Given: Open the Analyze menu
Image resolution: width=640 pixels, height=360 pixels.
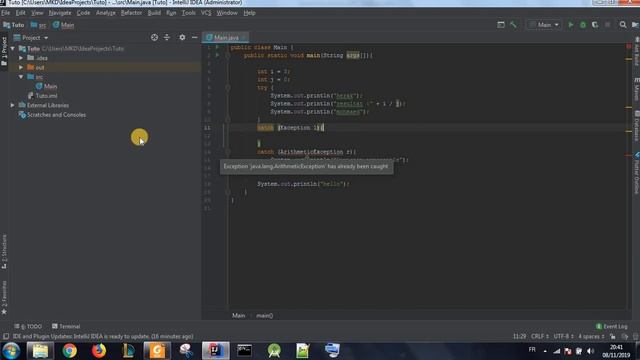Looking at the screenshot, I should click(x=105, y=13).
